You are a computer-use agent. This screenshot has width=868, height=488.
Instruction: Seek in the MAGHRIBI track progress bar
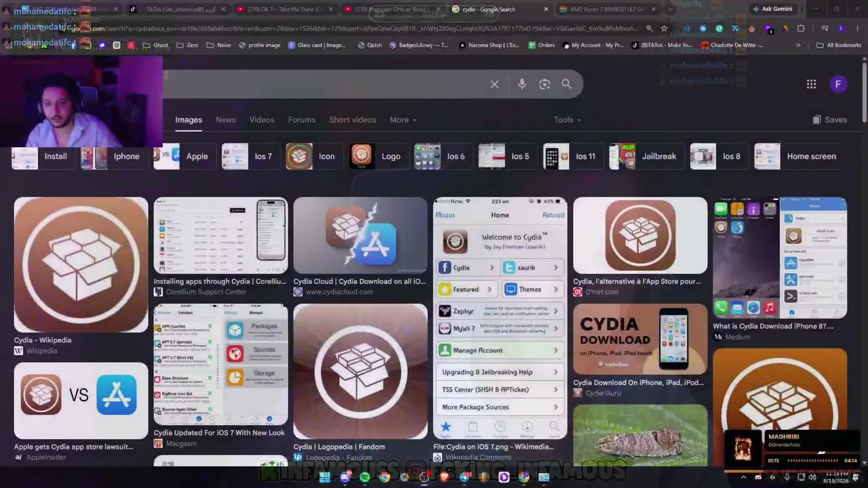812,461
